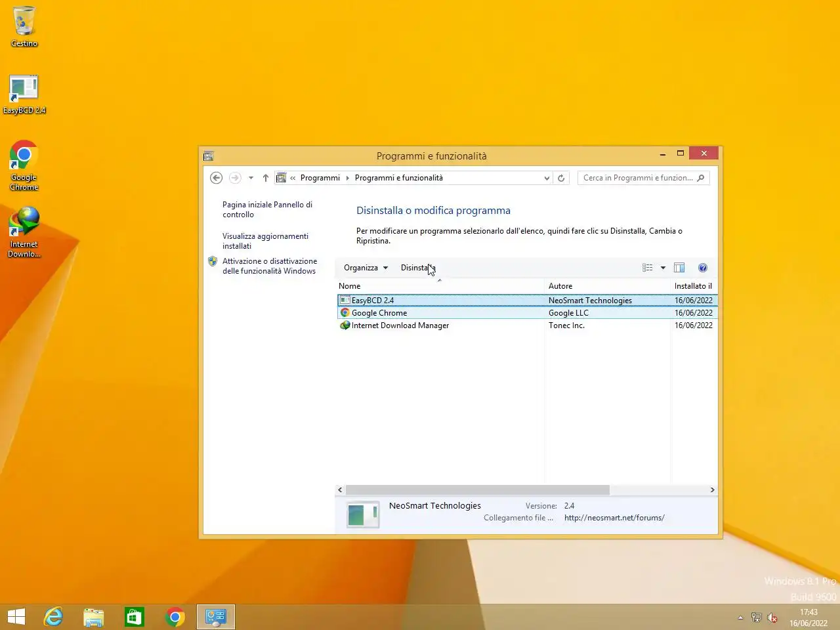Click the horizontal scrollbar right arrow
This screenshot has height=630, width=840.
click(713, 490)
